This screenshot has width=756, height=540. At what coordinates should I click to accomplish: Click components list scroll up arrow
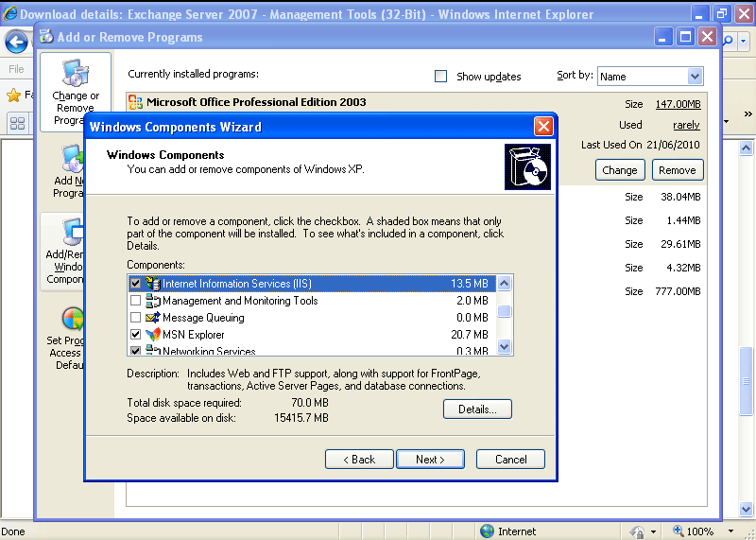click(x=504, y=284)
